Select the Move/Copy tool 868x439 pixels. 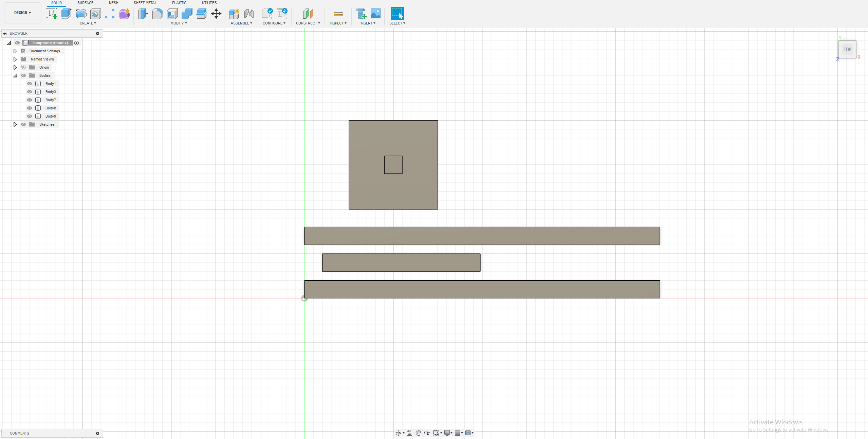click(216, 14)
